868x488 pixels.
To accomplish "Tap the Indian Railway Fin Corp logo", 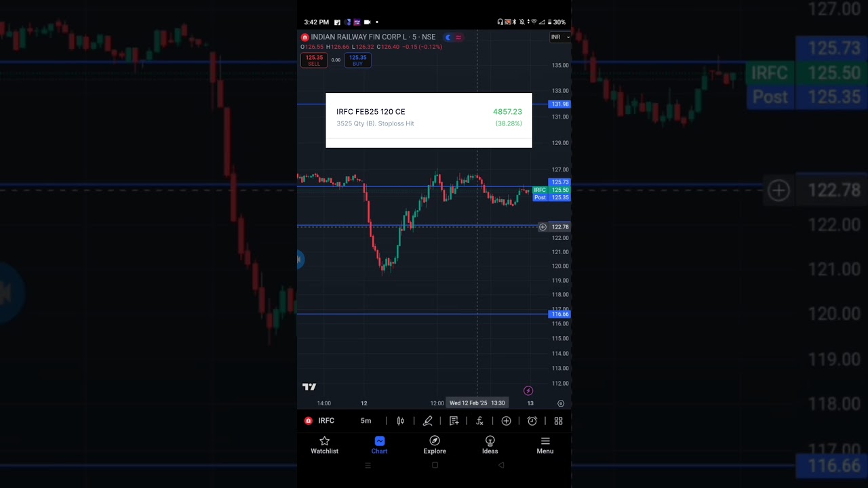I will click(305, 37).
